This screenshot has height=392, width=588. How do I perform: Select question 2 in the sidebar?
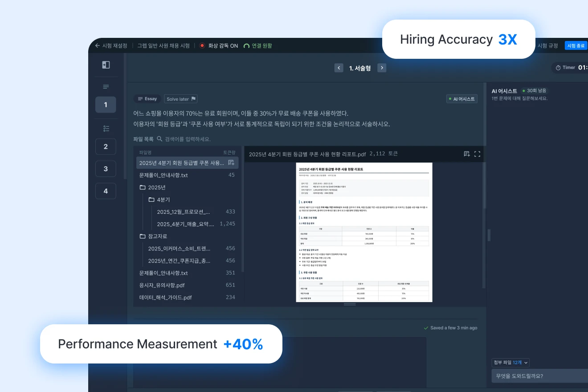click(x=106, y=147)
